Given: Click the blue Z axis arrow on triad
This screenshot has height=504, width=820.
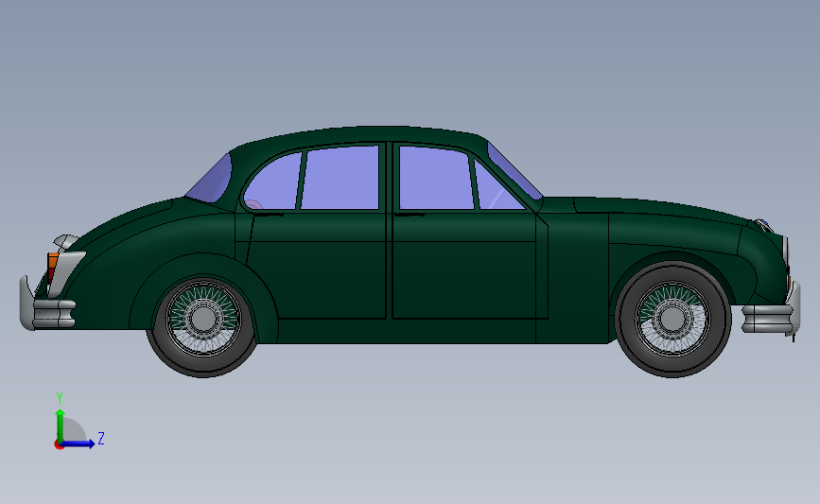Looking at the screenshot, I should (79, 443).
